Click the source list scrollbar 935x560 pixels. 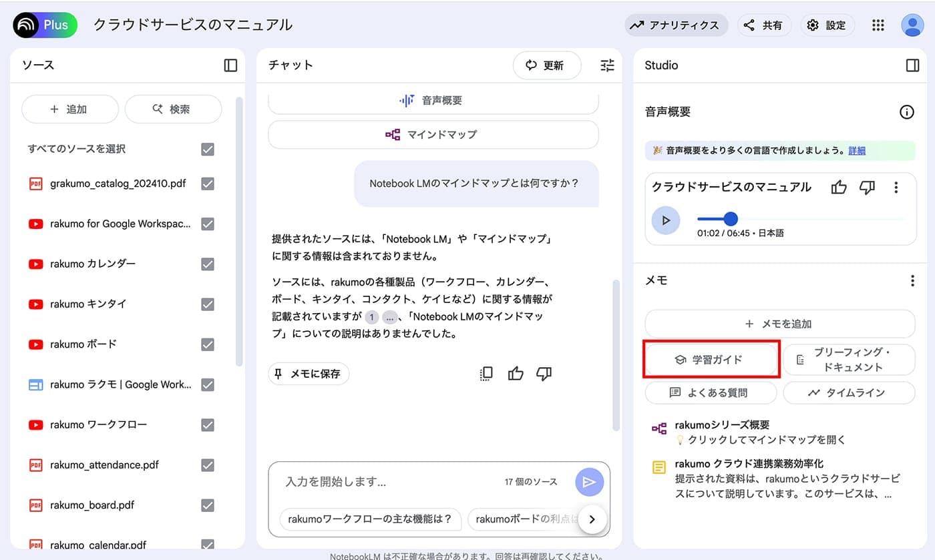pos(239,232)
